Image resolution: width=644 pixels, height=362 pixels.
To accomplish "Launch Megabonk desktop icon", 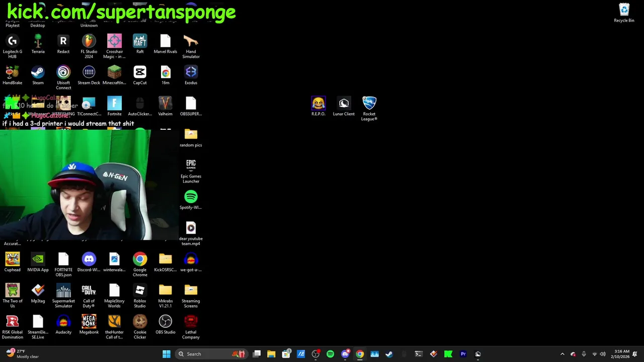I will (89, 325).
